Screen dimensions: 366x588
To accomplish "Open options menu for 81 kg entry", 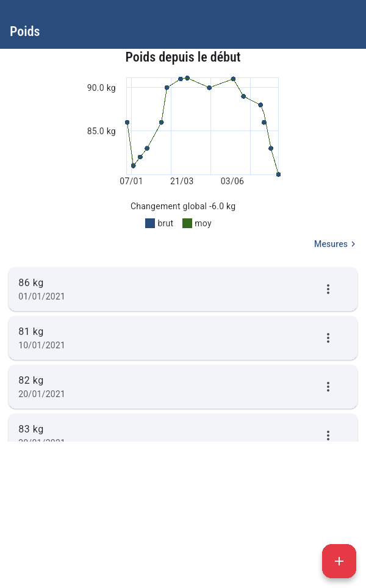I will coord(328,338).
